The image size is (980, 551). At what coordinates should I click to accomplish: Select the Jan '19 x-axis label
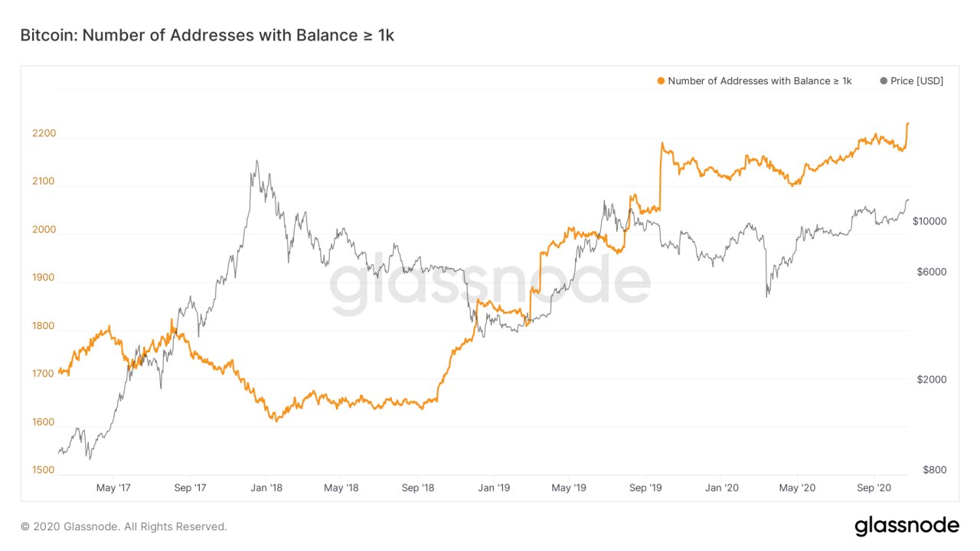pos(494,487)
